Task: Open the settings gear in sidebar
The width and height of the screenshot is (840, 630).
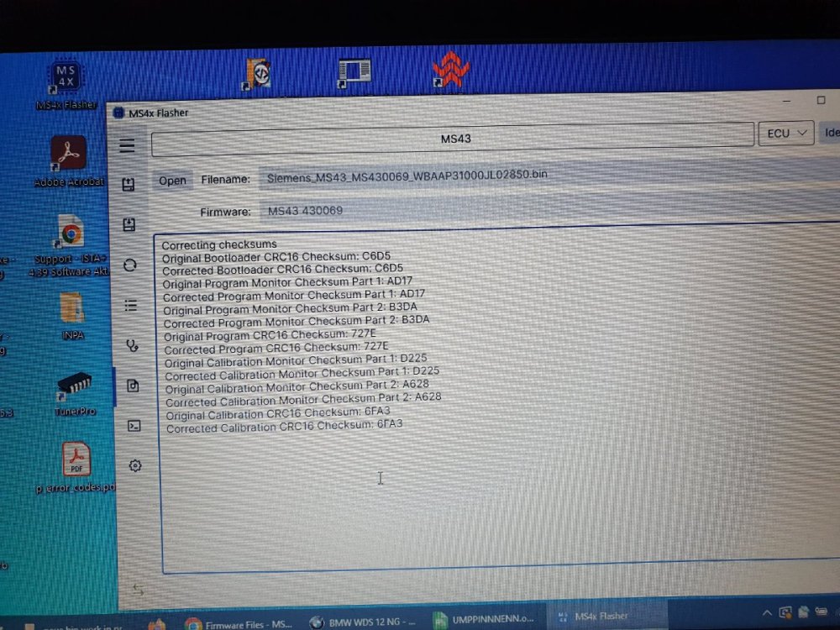Action: tap(135, 465)
